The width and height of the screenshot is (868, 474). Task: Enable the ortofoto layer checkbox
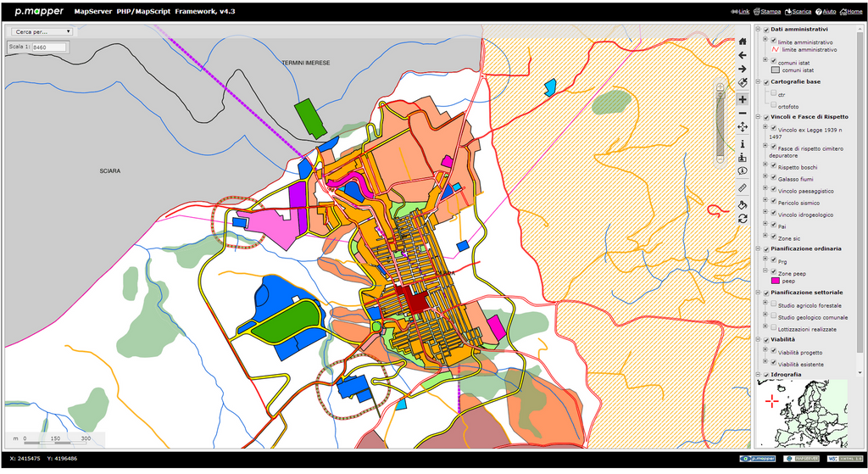click(x=772, y=106)
